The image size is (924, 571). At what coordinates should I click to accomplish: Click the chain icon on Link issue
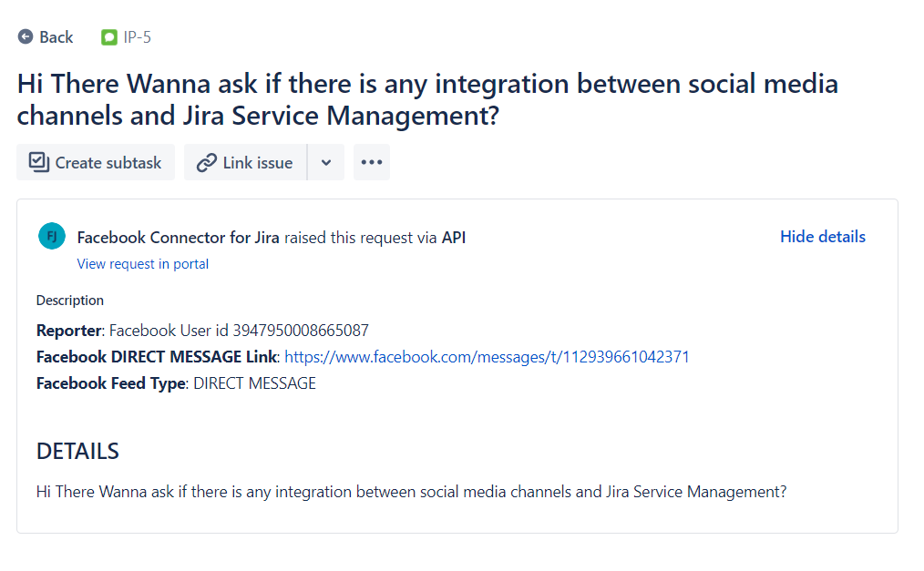pos(206,162)
